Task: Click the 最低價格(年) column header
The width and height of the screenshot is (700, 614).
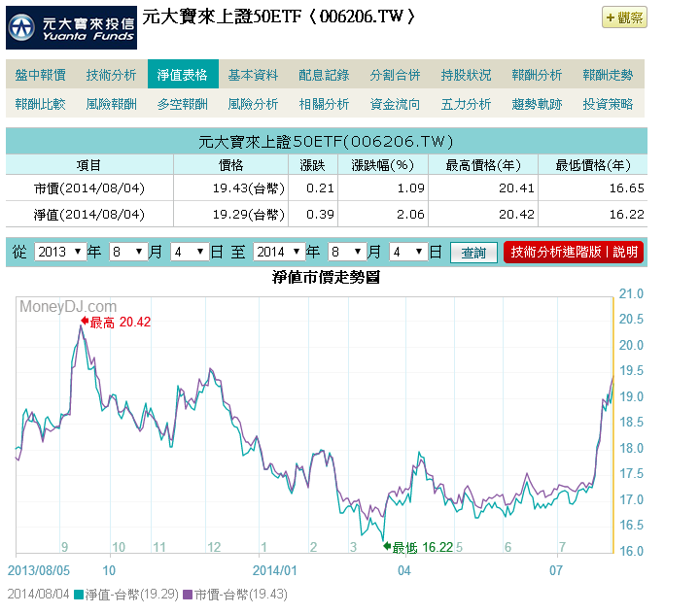Action: tap(593, 165)
